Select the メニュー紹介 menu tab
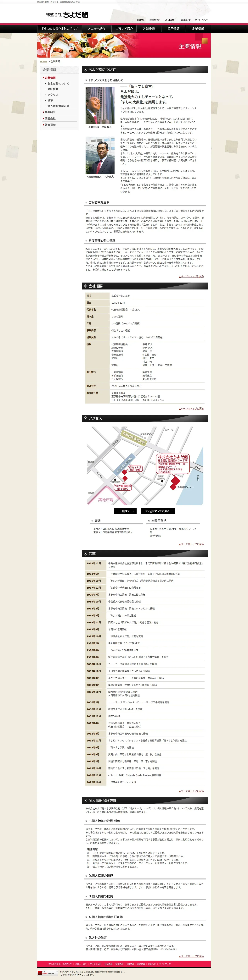Viewport: 248px width, 980px height. point(96,29)
